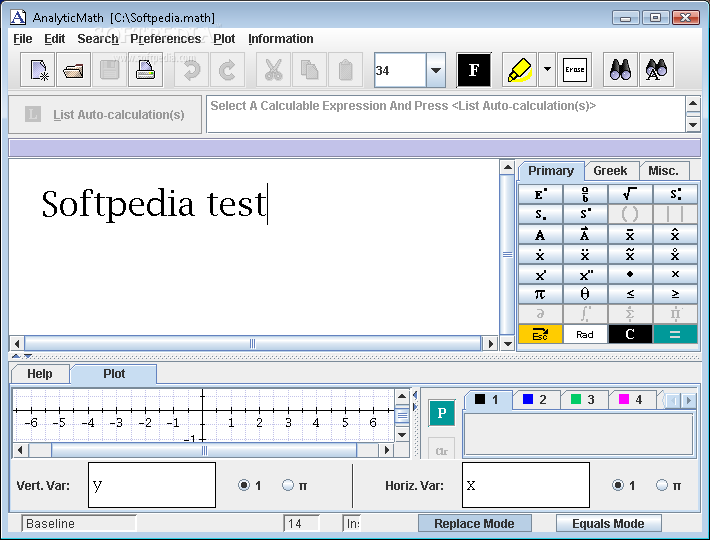Insert dot multiplication operator

630,274
